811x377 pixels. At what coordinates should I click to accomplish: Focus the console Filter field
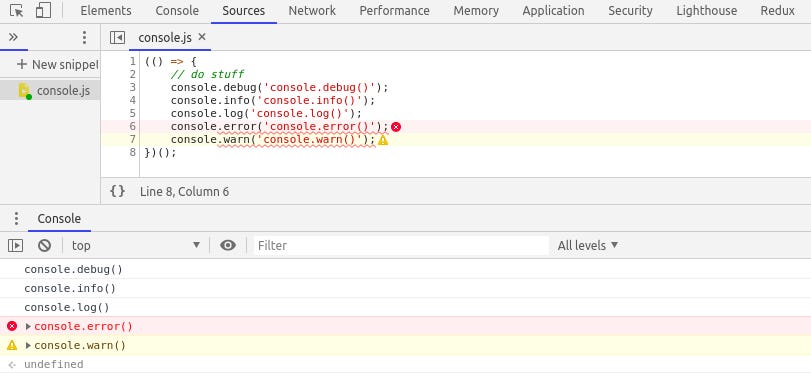401,245
